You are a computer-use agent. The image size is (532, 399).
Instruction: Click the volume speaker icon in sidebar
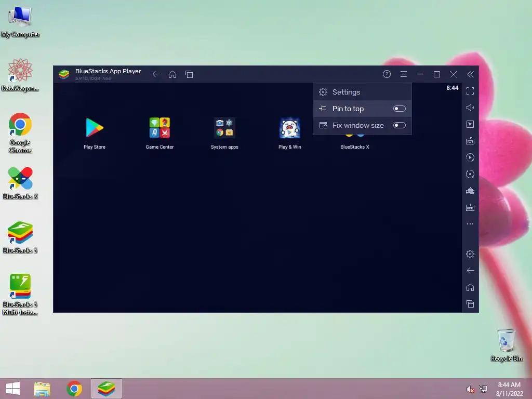470,108
